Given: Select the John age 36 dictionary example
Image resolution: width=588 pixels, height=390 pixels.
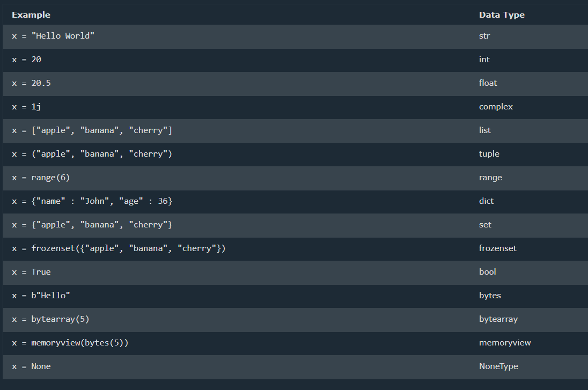Looking at the screenshot, I should (92, 201).
